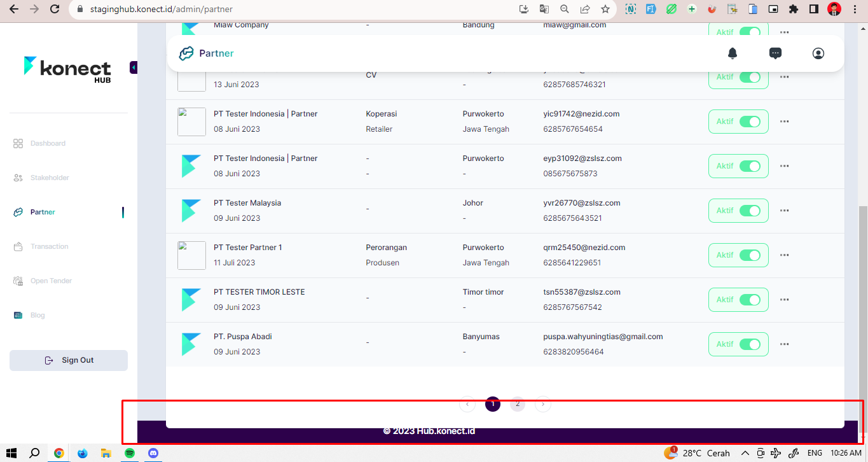Open the Windows Start menu
Image resolution: width=868 pixels, height=462 pixels.
click(11, 453)
